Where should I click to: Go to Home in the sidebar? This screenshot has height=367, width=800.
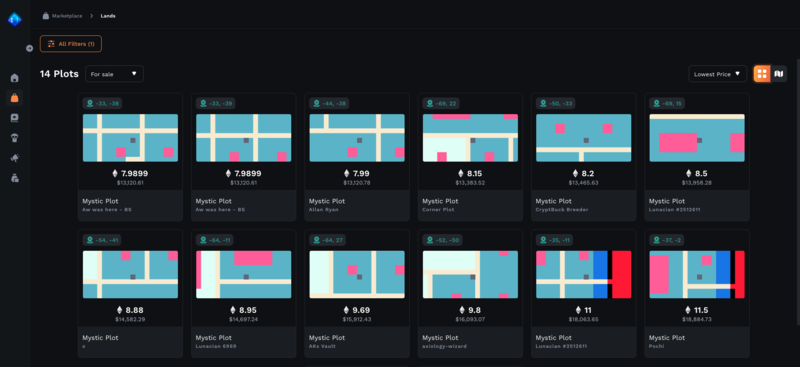(x=14, y=78)
